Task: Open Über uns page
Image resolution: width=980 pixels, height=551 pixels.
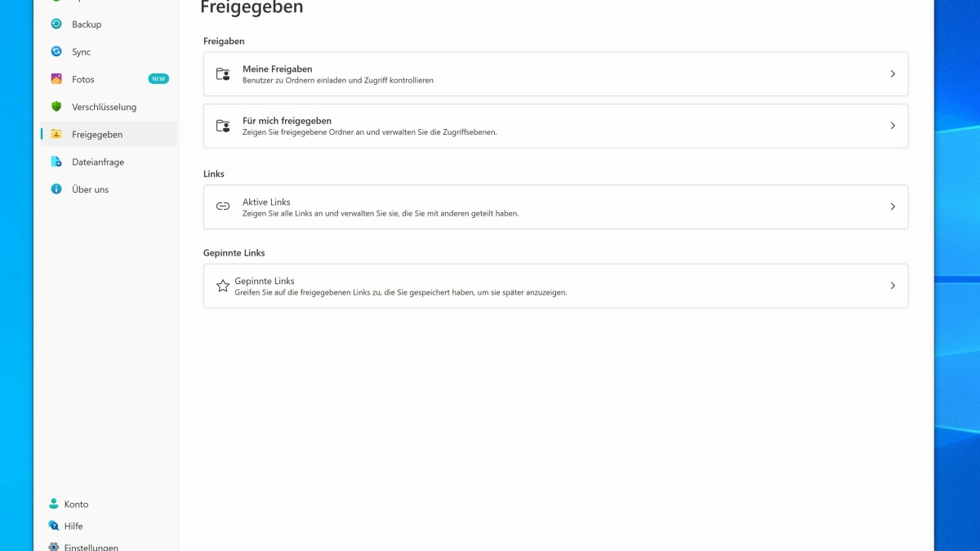Action: click(90, 189)
